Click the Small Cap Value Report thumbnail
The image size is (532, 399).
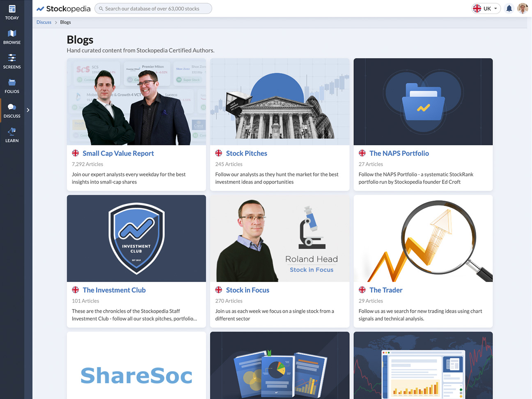point(136,102)
